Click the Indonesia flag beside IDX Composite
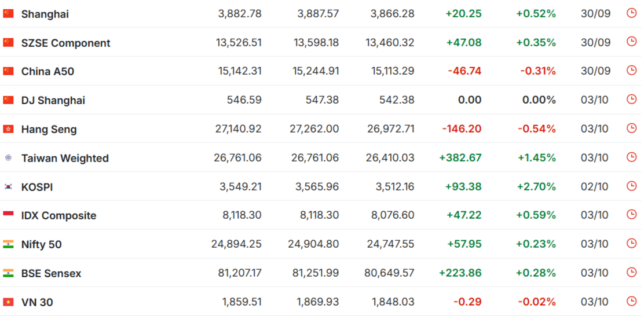This screenshot has height=316, width=644. click(x=8, y=215)
